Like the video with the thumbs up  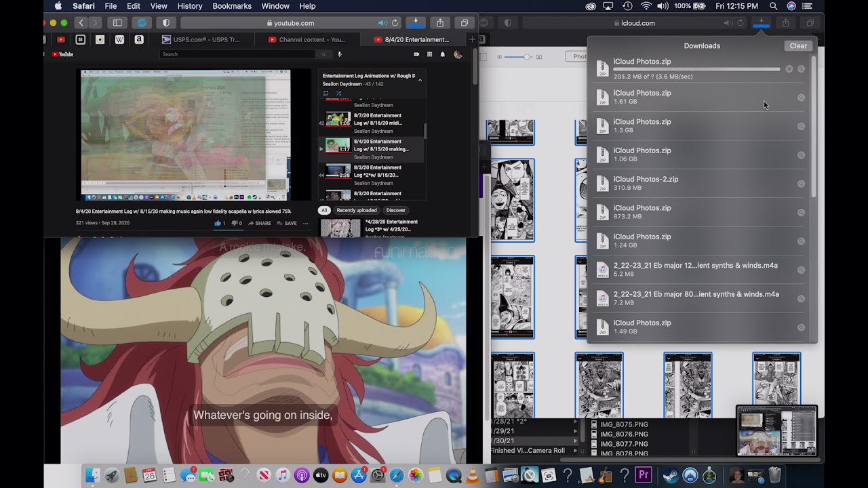220,223
